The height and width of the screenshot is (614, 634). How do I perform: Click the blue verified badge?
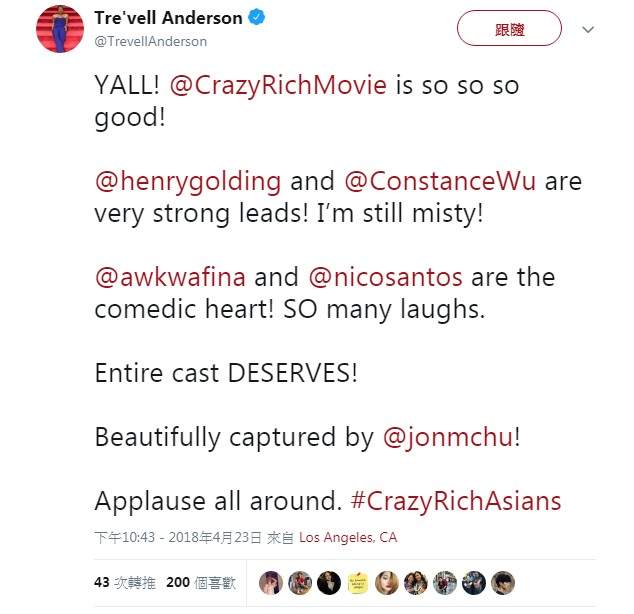tap(255, 18)
